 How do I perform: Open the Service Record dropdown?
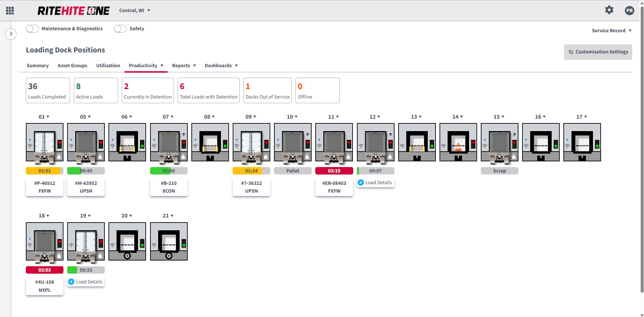[x=611, y=31]
